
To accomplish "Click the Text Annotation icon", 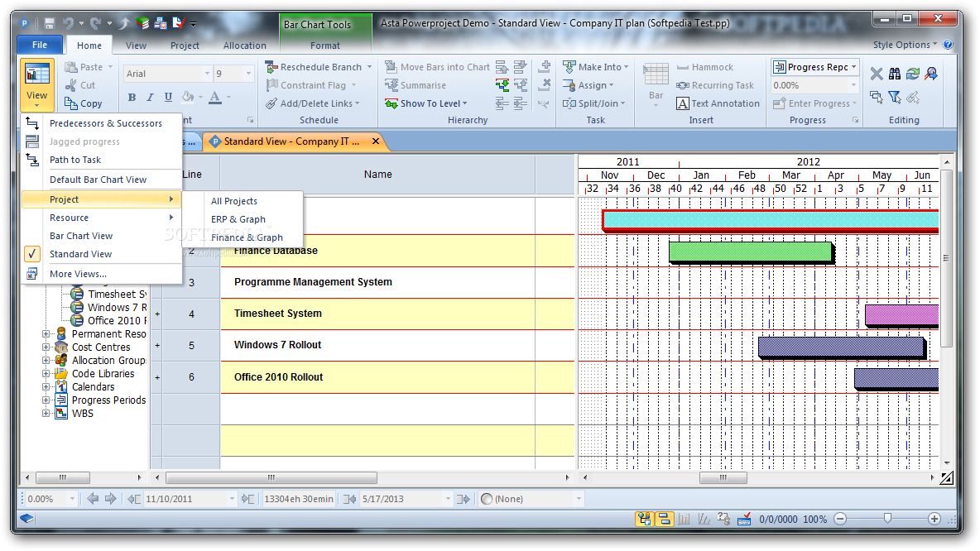I will click(x=683, y=103).
